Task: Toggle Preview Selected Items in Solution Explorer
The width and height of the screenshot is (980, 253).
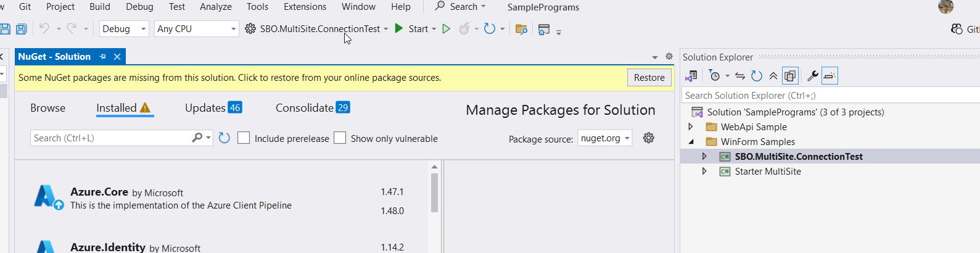Action: [830, 76]
